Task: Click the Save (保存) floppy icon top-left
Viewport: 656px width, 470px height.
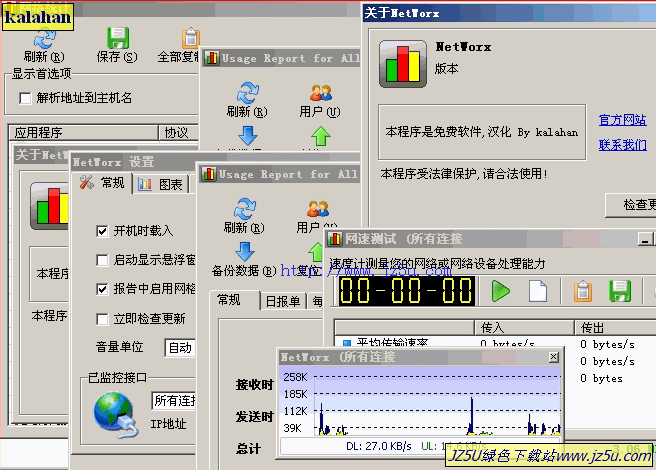Action: [x=118, y=38]
